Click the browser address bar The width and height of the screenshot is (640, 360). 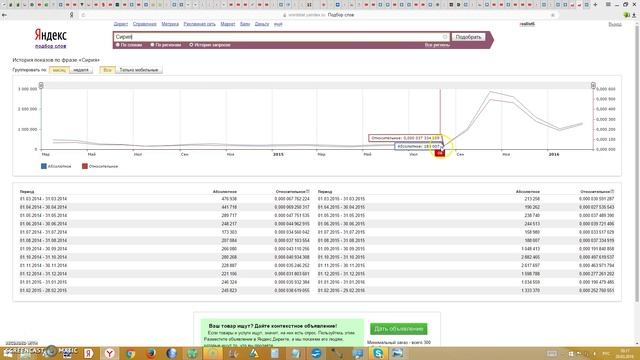pos(318,15)
